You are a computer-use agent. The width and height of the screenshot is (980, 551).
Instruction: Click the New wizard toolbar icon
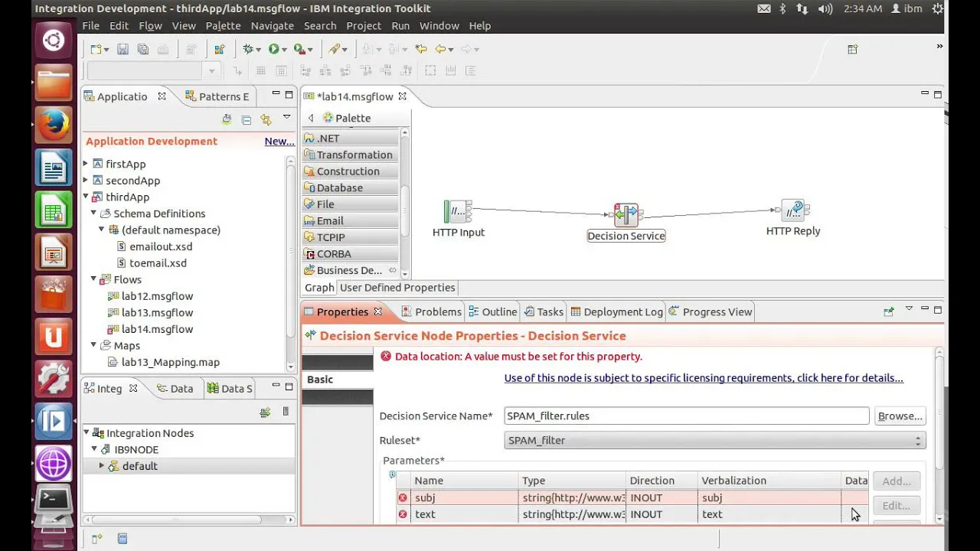pyautogui.click(x=96, y=49)
